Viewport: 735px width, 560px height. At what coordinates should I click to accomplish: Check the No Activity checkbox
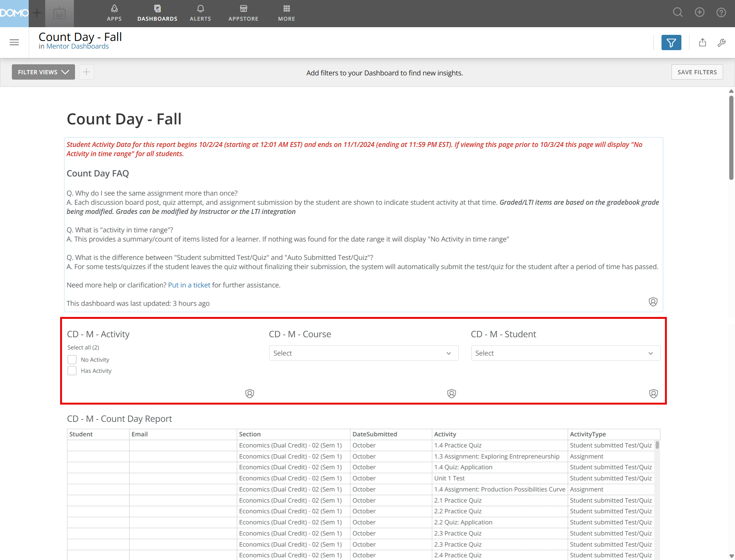[x=72, y=360]
